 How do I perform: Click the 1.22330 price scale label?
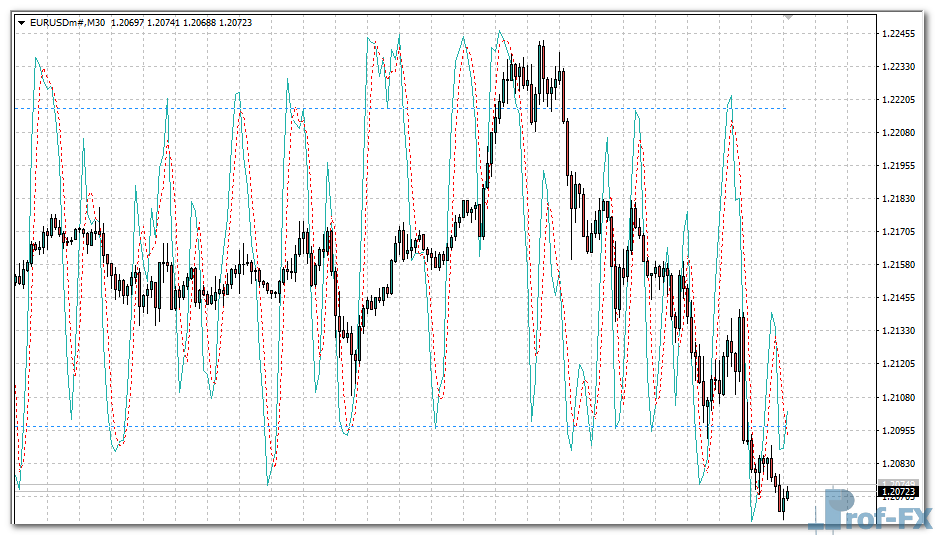tap(900, 67)
